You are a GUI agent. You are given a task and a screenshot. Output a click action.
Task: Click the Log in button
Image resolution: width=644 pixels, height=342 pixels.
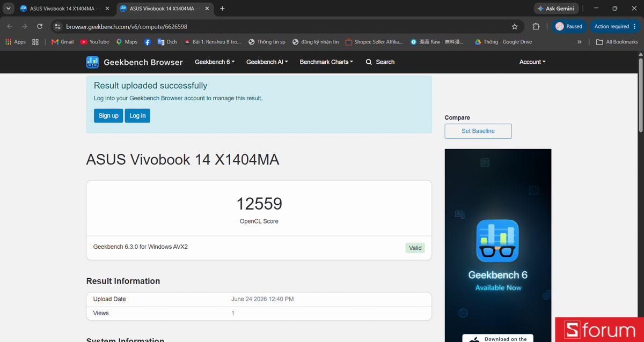coord(137,116)
